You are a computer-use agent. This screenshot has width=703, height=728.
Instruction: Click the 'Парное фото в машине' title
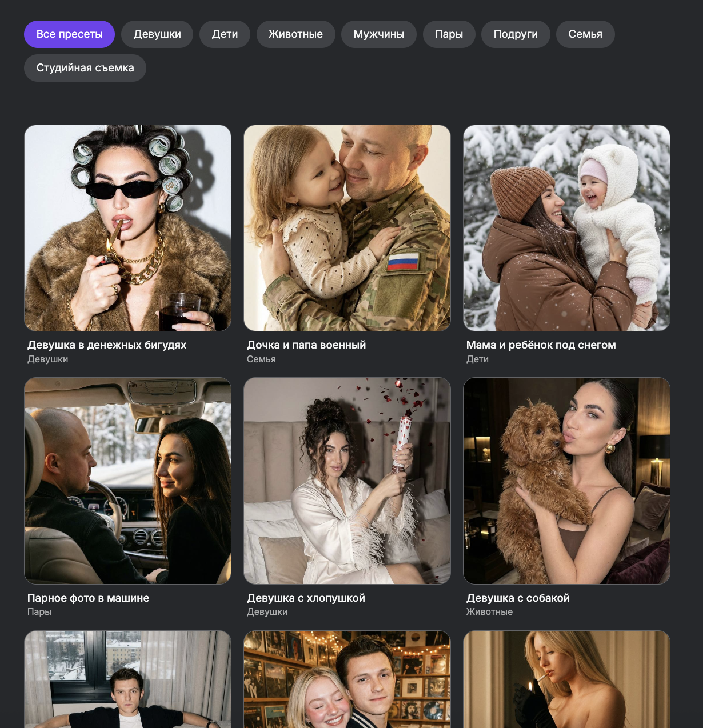pos(88,598)
